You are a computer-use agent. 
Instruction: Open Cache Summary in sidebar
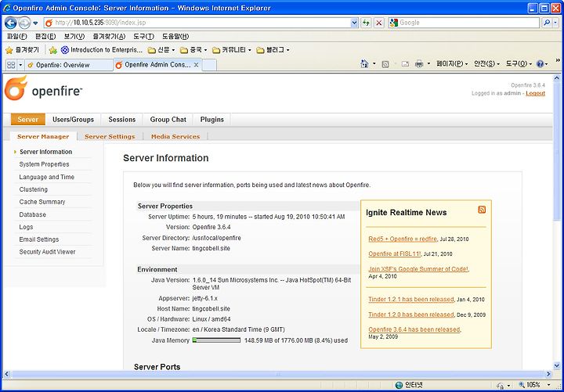42,202
